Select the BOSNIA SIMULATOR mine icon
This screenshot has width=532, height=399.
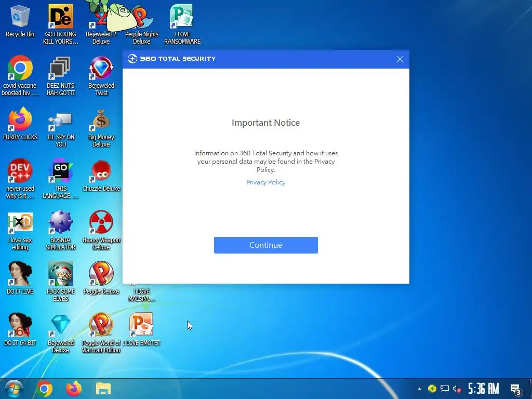click(61, 230)
